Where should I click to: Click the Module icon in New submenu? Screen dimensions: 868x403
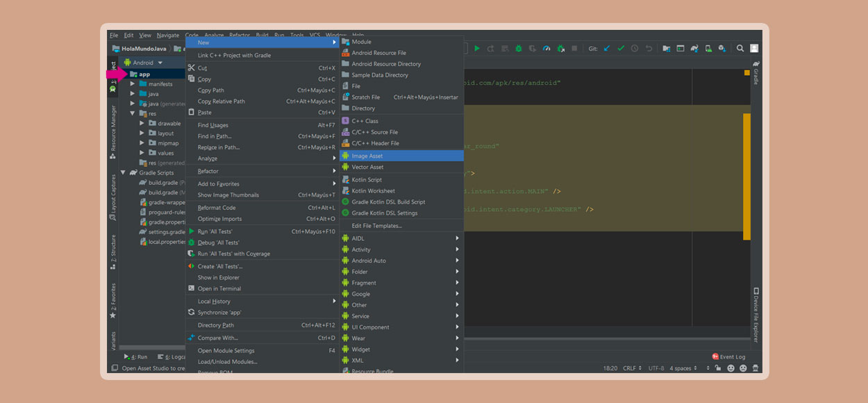[x=345, y=42]
